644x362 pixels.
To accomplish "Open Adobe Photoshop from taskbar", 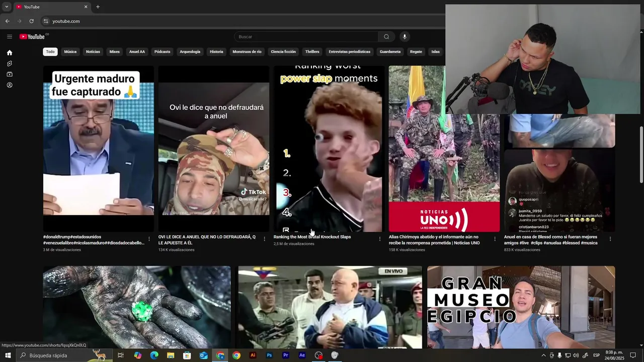I will 269,355.
